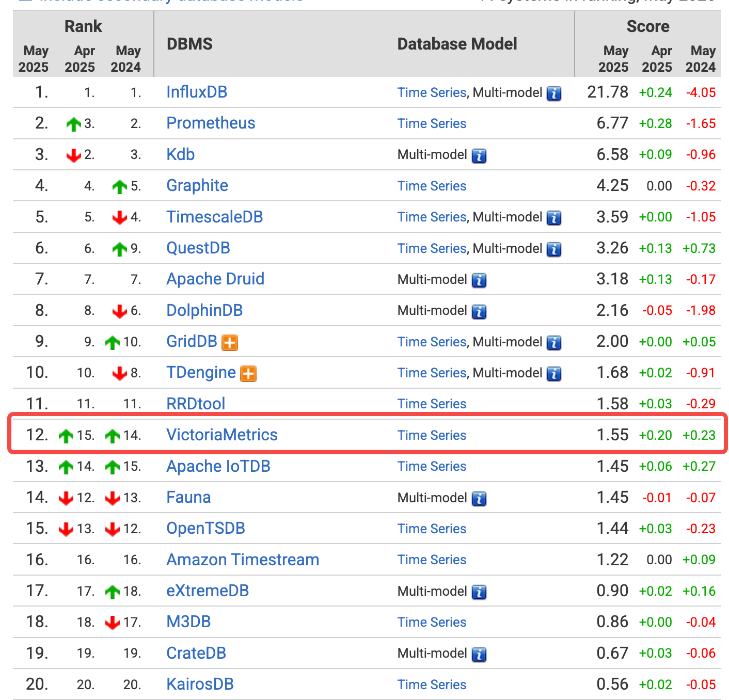
Task: Click the info icon in the Fauna row
Action: point(479,499)
